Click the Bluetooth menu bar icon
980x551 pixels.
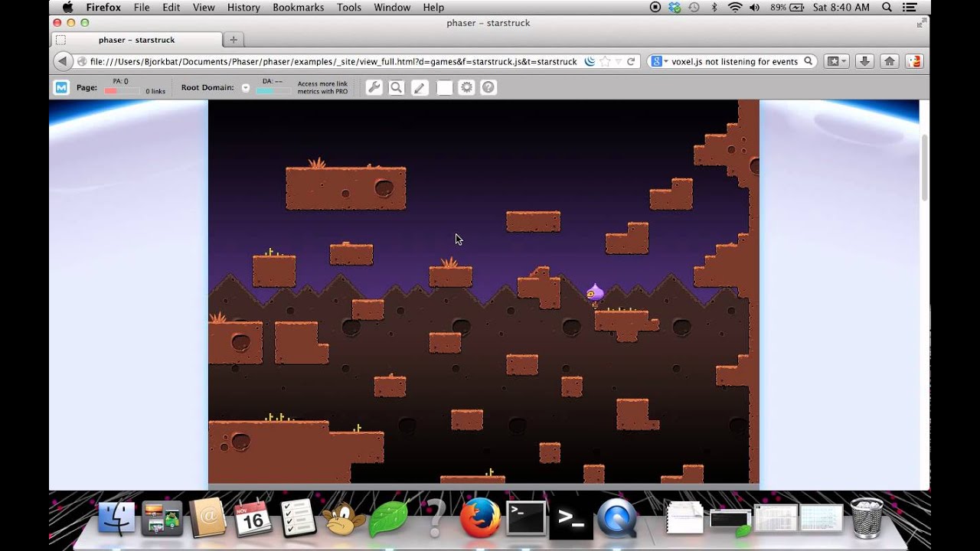(714, 8)
